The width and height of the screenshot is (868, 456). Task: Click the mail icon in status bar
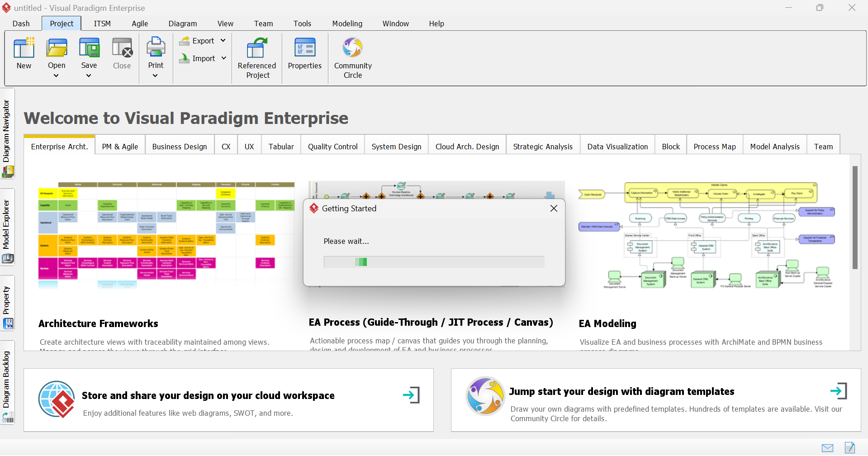pos(827,448)
